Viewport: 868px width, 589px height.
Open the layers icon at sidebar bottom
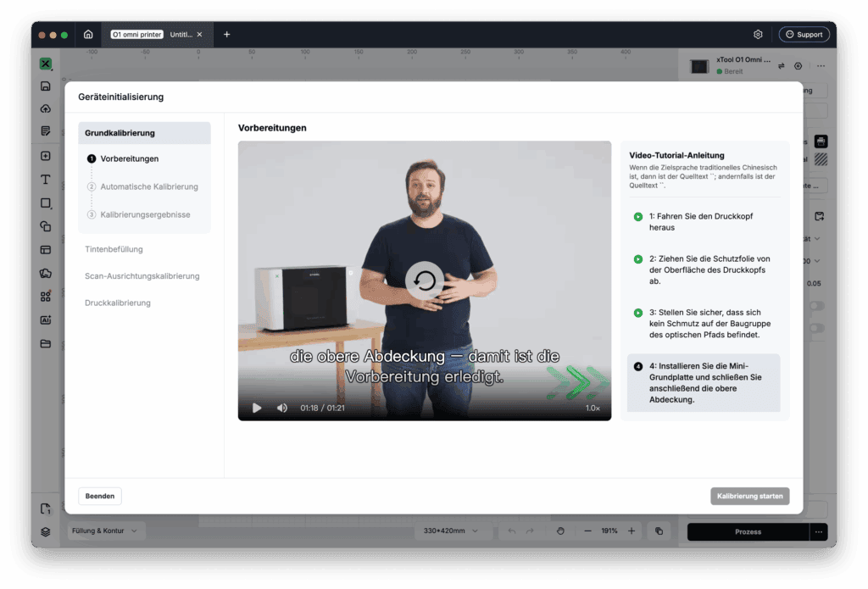pos(46,531)
